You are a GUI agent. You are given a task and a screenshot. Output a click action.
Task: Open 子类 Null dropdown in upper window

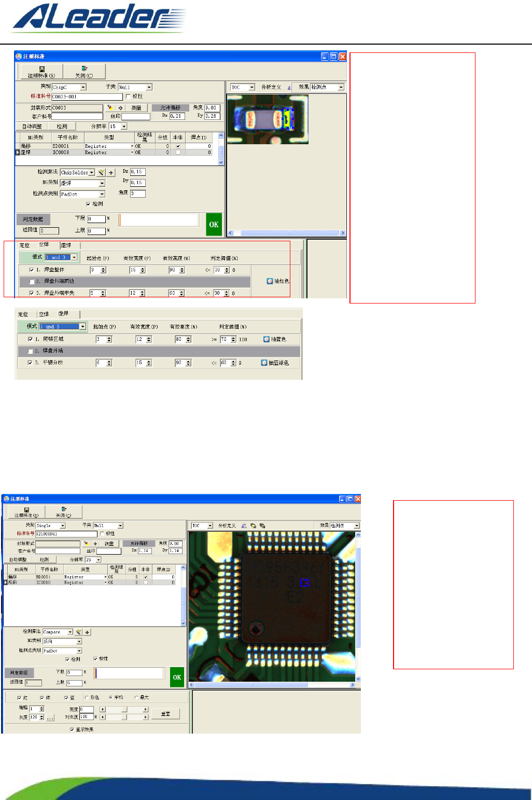149,87
